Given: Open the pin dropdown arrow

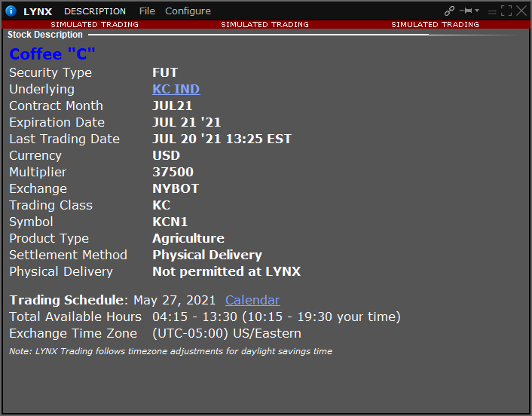Looking at the screenshot, I should click(477, 11).
